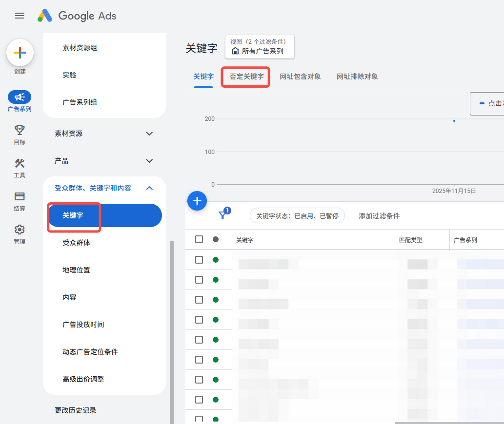The image size is (504, 424).
Task: Check the first keyword row checkbox
Action: (199, 260)
